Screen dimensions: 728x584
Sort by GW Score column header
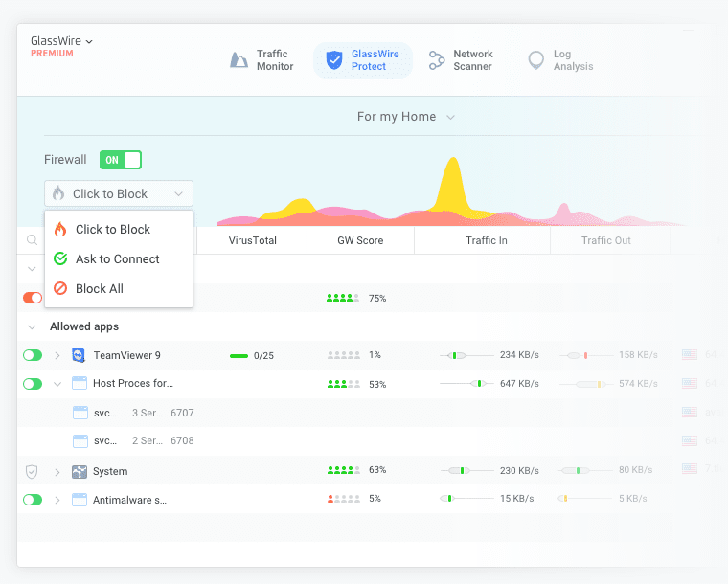pyautogui.click(x=360, y=240)
